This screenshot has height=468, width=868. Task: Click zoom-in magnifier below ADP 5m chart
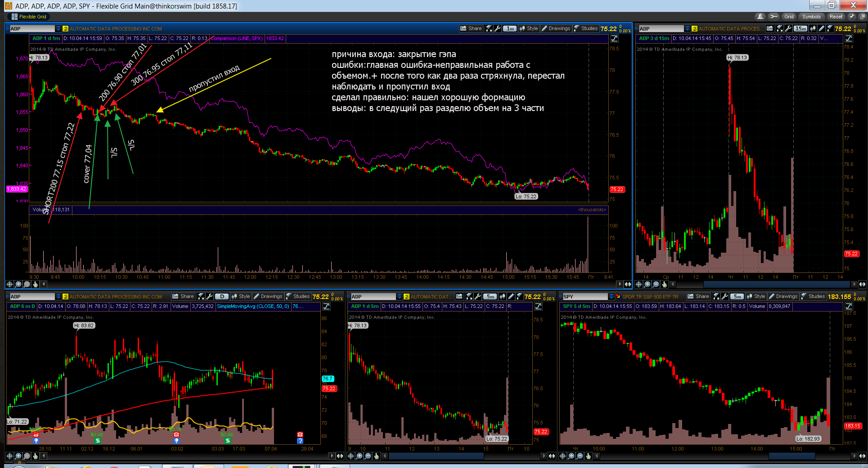pos(359,456)
